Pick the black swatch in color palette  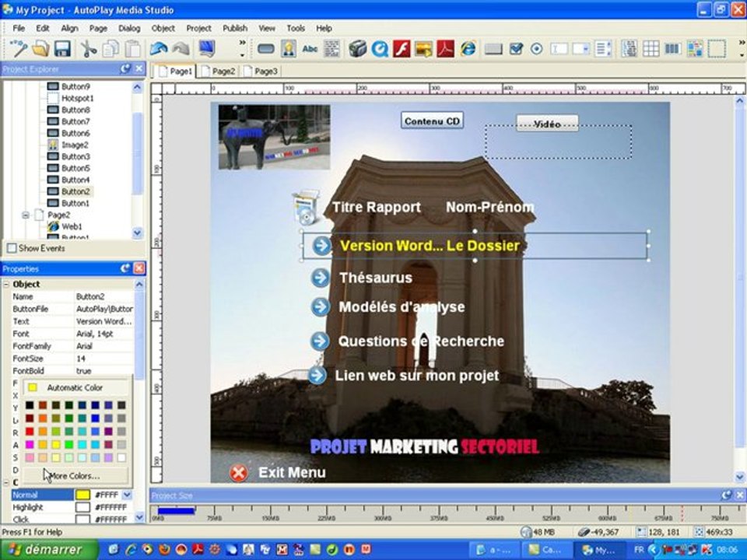30,404
